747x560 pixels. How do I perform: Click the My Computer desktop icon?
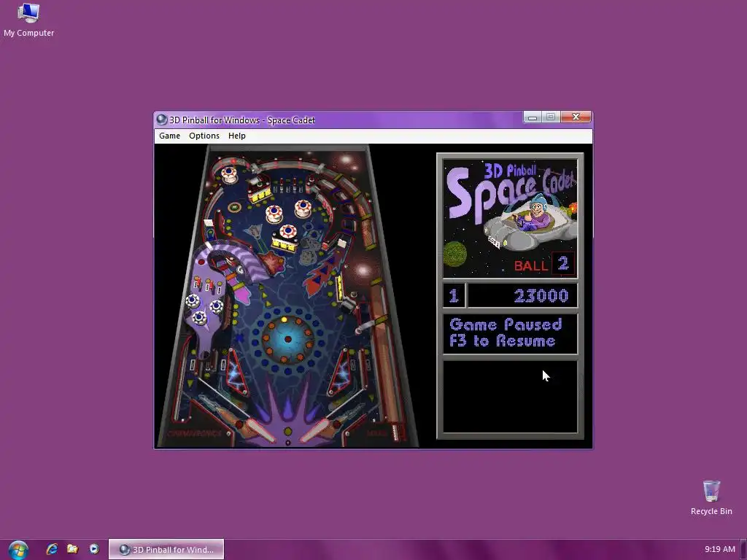coord(28,20)
